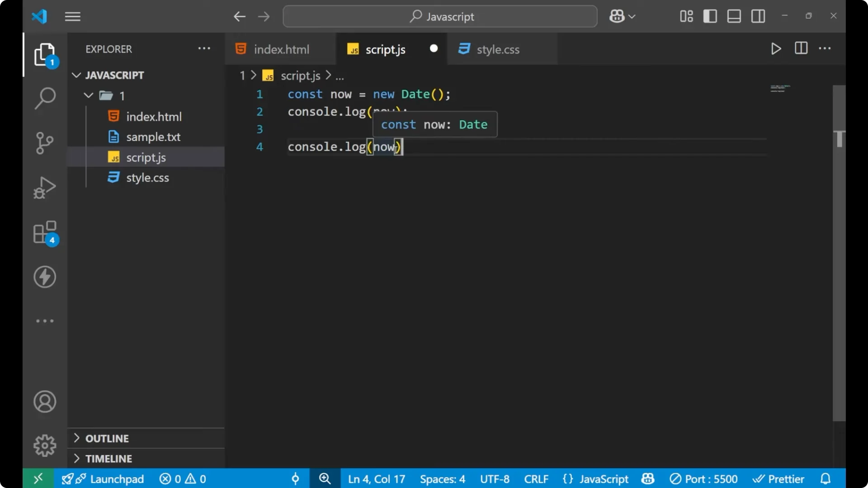
Task: Open the Run and Debug view
Action: click(44, 187)
